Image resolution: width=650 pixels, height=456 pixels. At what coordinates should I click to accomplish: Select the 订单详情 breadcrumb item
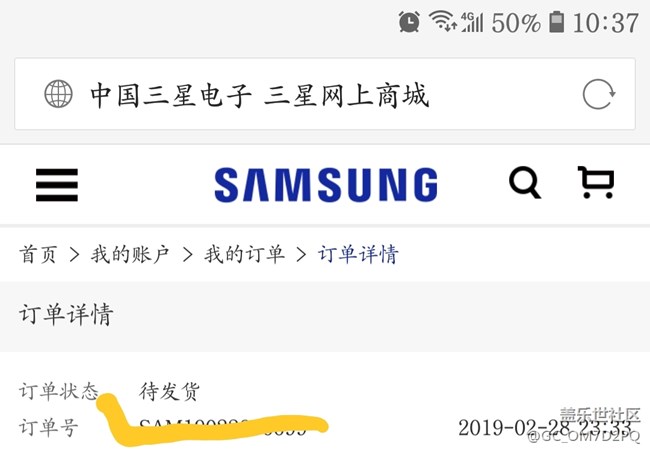point(358,254)
